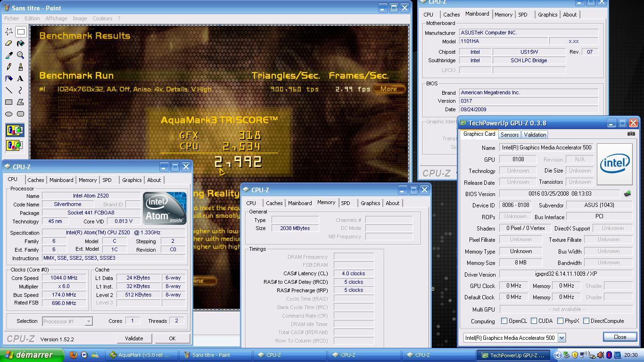Choose the Eraser tool in Paint
The image size is (644, 362).
(x=9, y=43)
